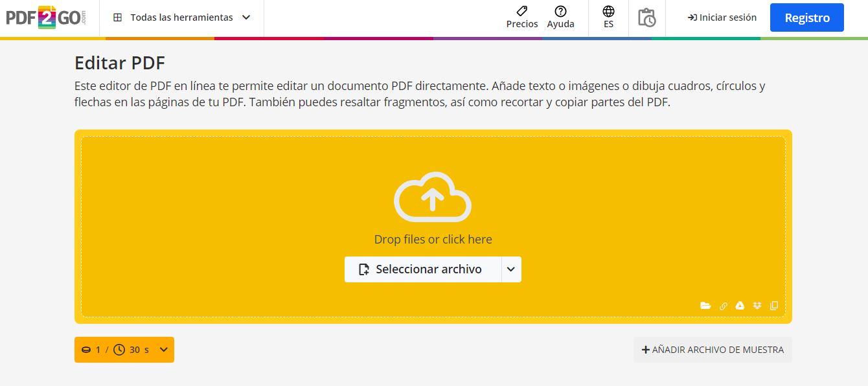
Task: Open the PDF2GO home logo
Action: pos(46,17)
